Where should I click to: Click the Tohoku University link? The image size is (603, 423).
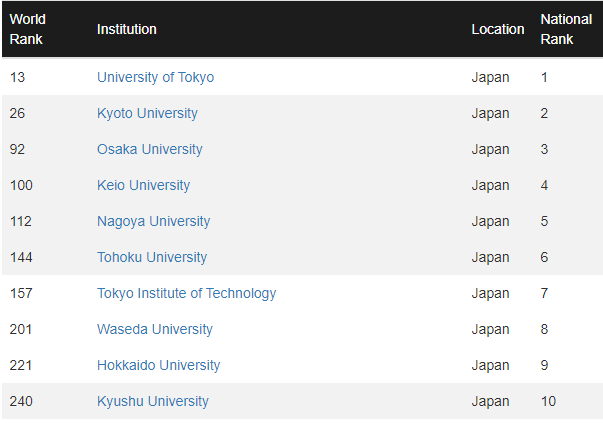152,257
